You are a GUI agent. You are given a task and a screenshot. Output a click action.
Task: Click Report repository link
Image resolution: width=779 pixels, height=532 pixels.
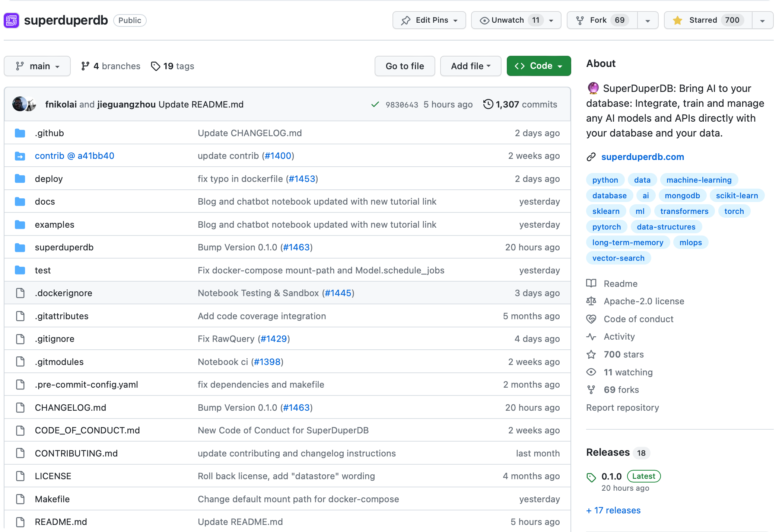point(623,408)
